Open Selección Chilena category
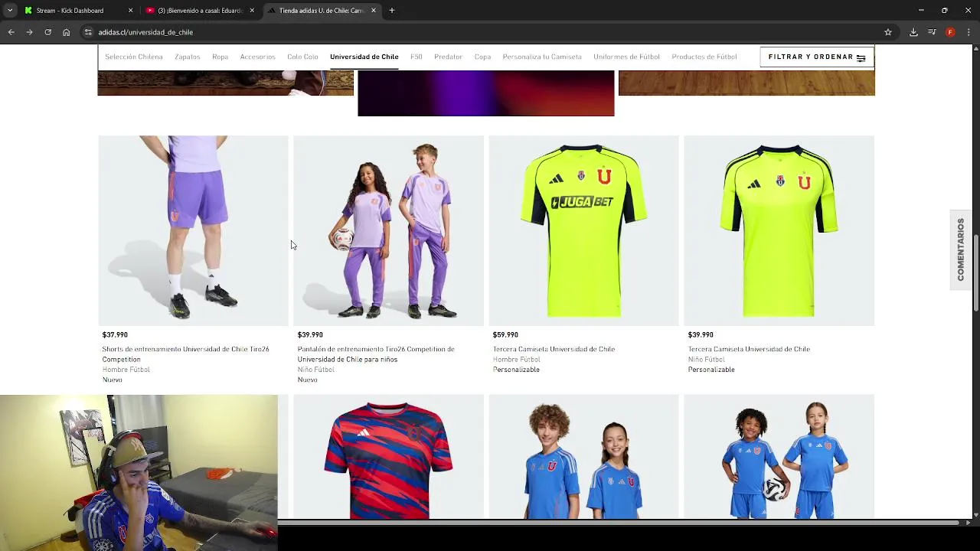 coord(134,57)
